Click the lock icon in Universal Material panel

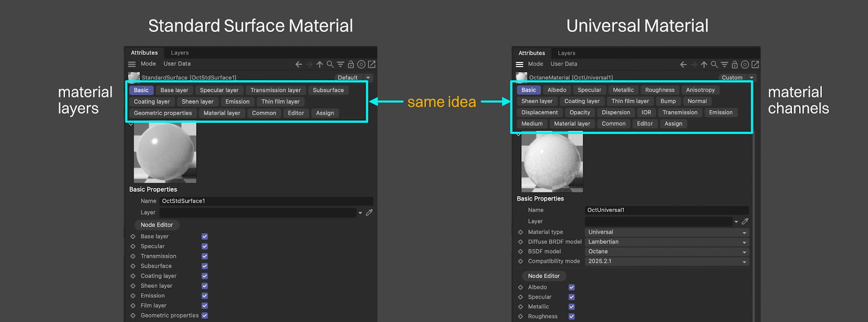[x=735, y=65]
